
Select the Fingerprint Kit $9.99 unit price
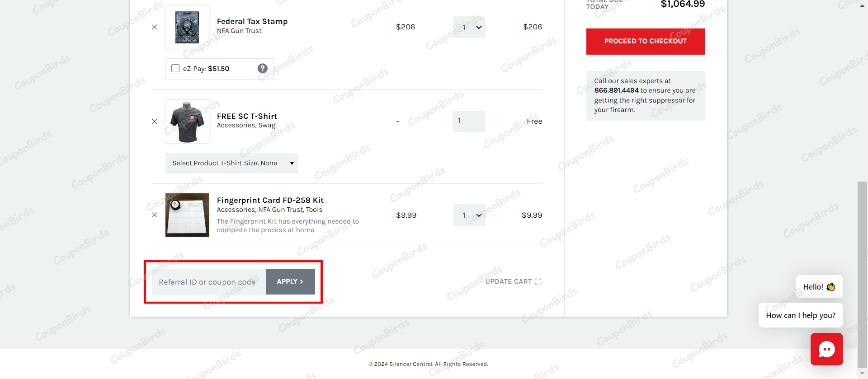(x=406, y=215)
